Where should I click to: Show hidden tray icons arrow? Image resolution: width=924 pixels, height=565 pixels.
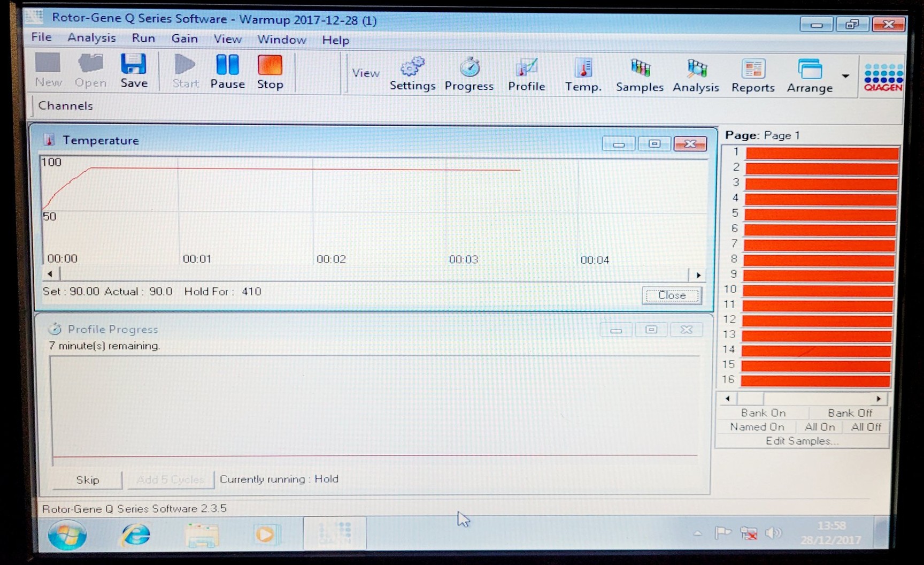click(697, 533)
